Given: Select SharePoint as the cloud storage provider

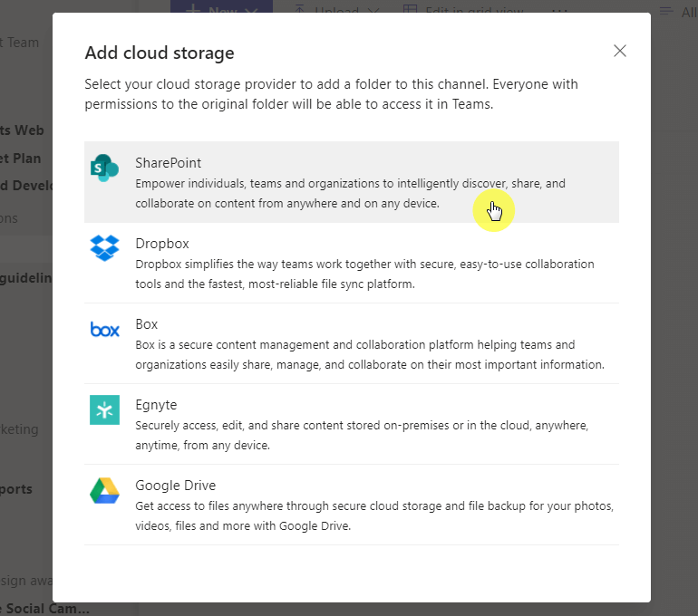Looking at the screenshot, I should pos(351,182).
